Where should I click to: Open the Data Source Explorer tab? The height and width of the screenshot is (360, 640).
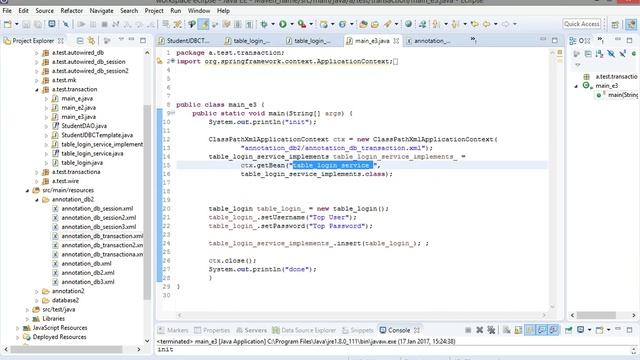(304, 330)
